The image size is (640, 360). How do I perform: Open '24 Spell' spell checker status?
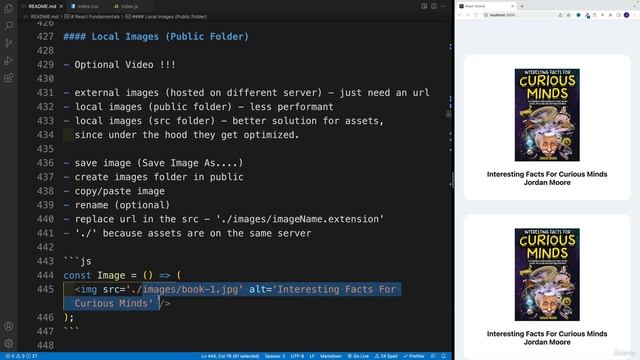386,356
